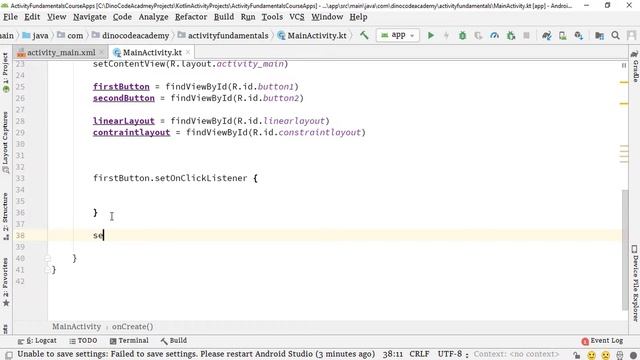Screen dimensions: 640x360
Task: Open the Code menu
Action: (x=122, y=17)
